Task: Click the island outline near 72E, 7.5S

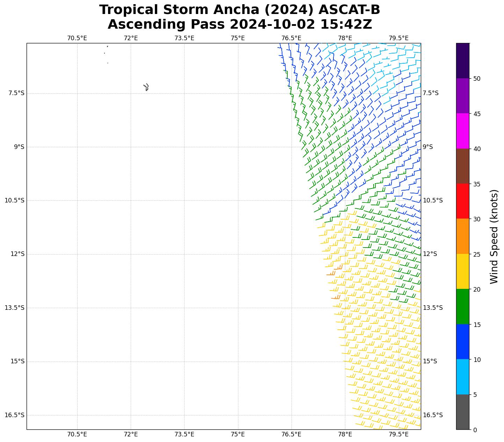Action: click(146, 87)
